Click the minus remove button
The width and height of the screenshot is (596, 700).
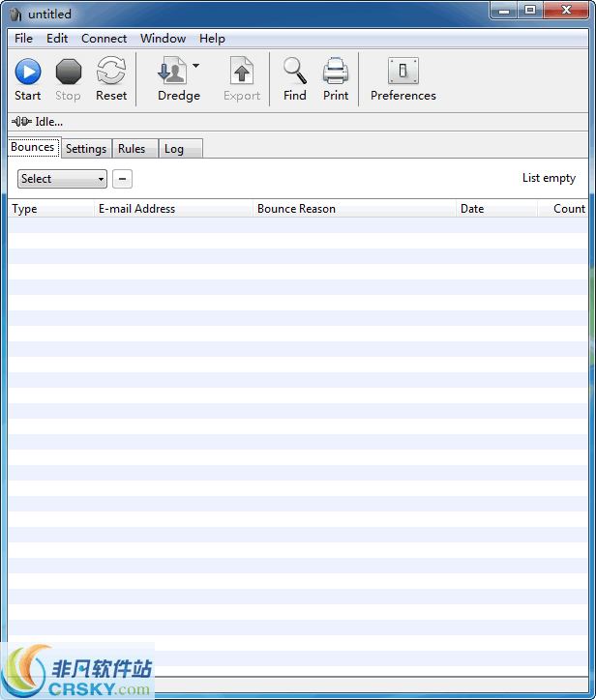(122, 179)
